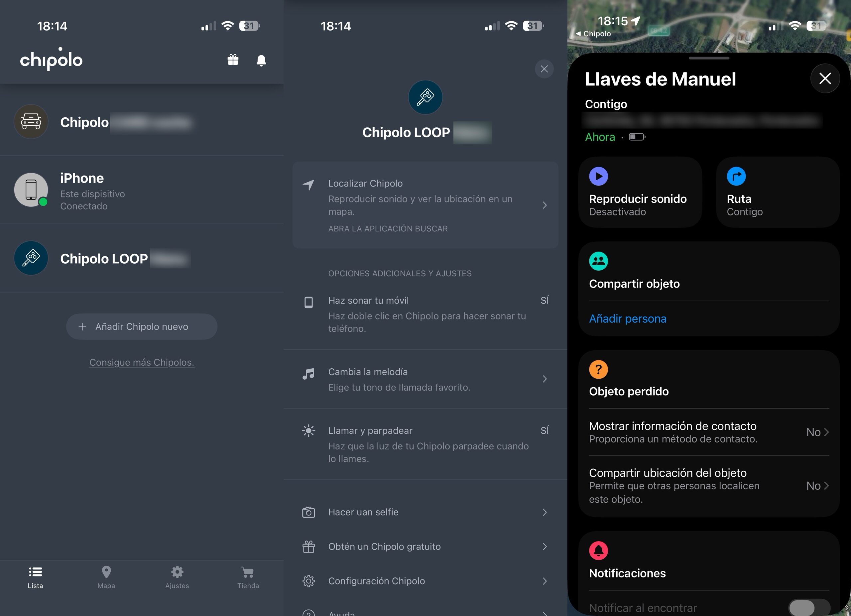
Task: Expand Obtén un Chipolo gratuito chevron
Action: pos(545,547)
